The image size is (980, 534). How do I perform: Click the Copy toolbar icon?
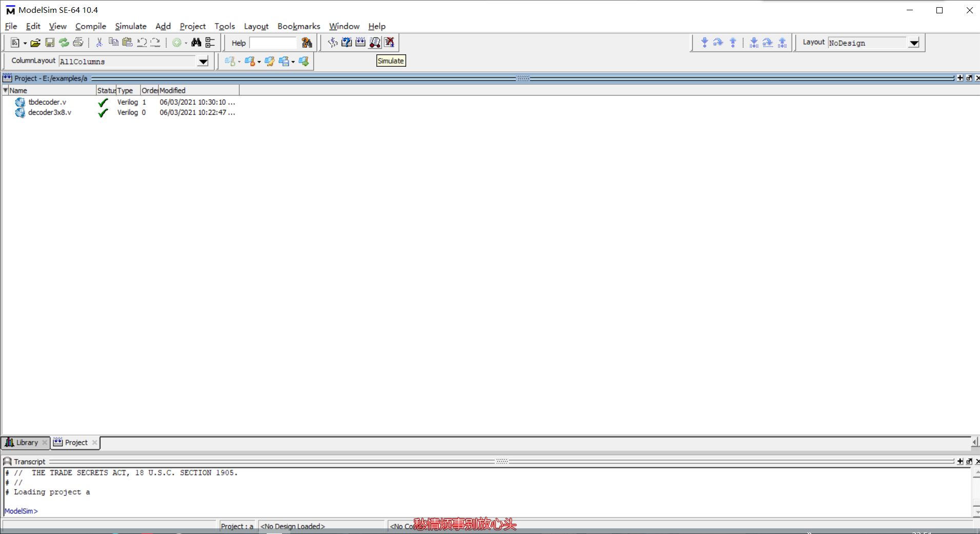[113, 43]
